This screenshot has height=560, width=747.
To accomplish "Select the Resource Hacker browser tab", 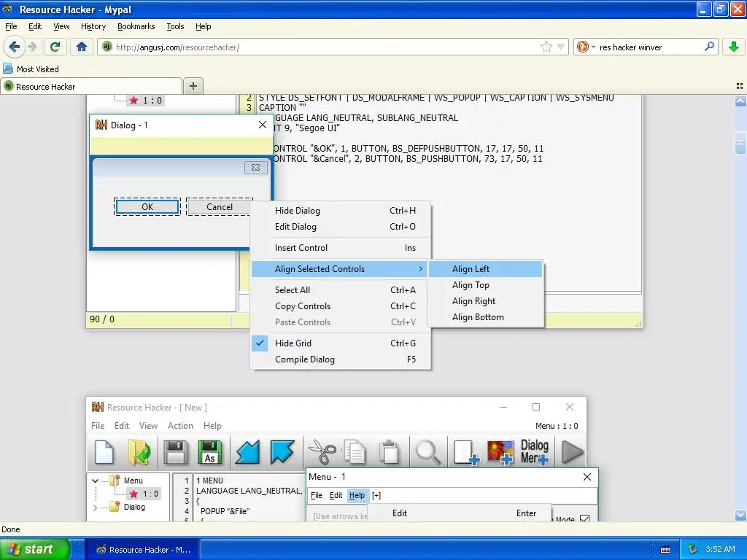I will [x=91, y=86].
